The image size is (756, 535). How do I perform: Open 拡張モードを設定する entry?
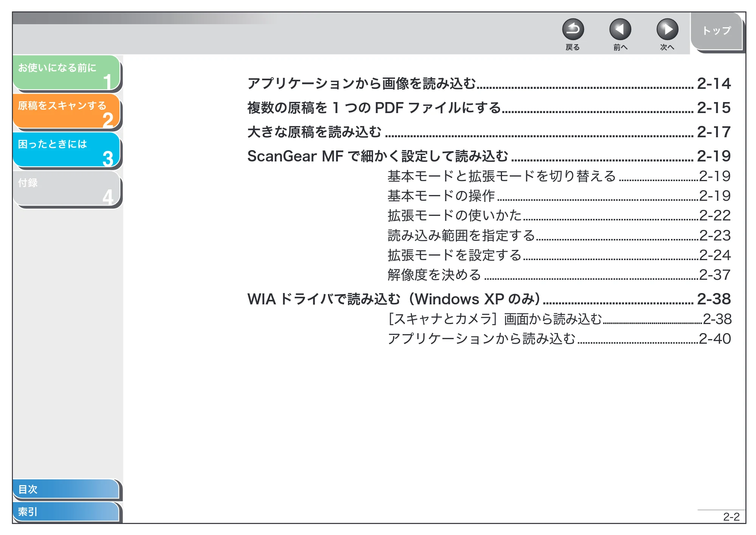(x=559, y=255)
